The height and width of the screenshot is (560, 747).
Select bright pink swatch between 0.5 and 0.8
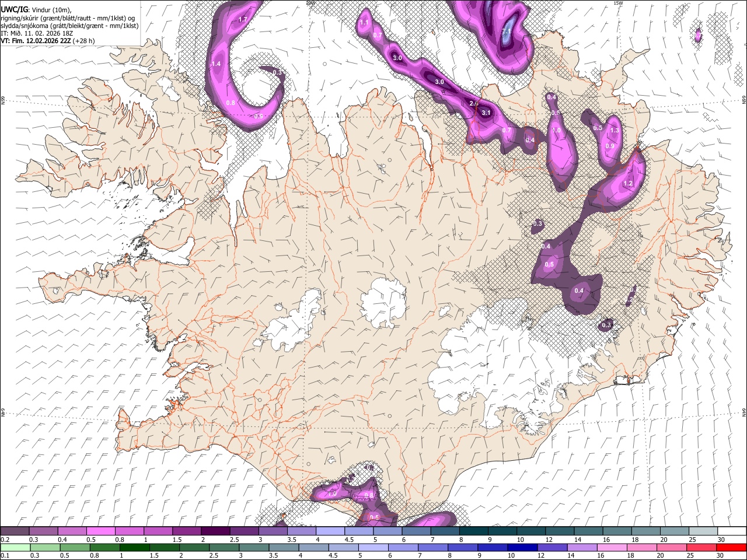[x=101, y=531]
